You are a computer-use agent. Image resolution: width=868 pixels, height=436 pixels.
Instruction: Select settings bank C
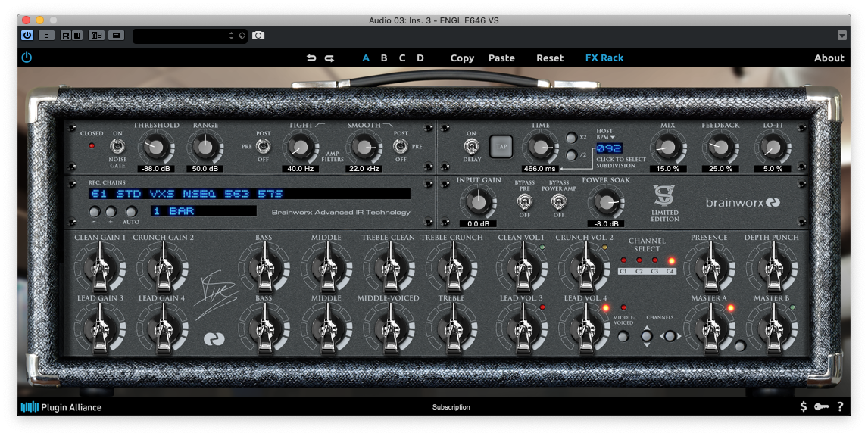pos(402,58)
